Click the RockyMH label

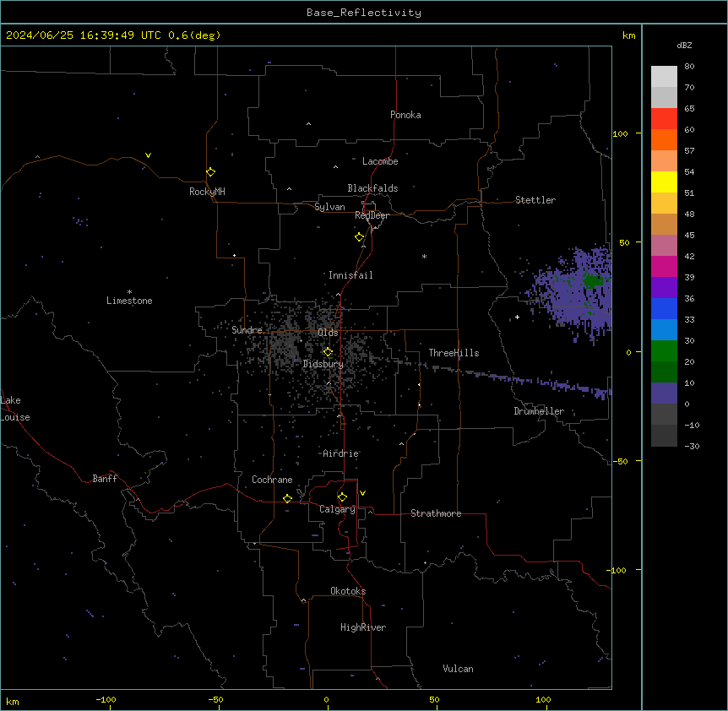(x=207, y=192)
